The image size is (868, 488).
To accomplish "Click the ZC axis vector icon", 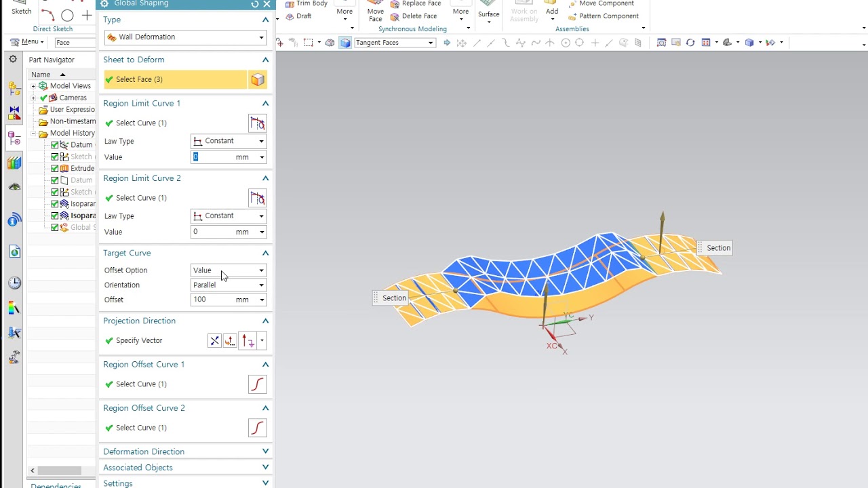I will coord(248,340).
